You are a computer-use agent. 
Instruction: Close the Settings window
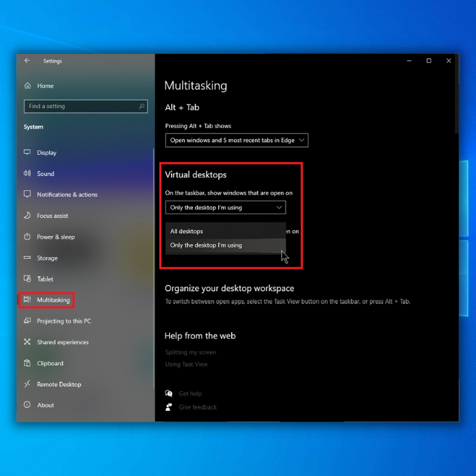pyautogui.click(x=448, y=61)
